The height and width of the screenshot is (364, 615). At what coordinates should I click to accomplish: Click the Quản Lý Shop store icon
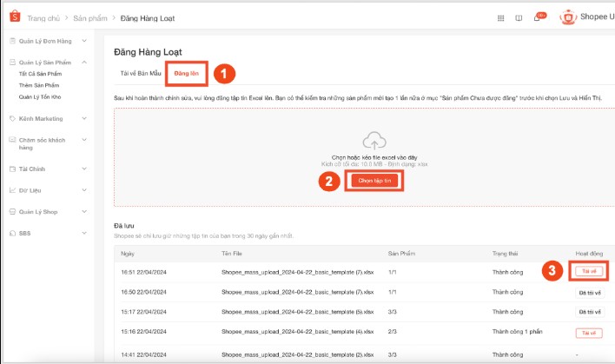pyautogui.click(x=12, y=211)
